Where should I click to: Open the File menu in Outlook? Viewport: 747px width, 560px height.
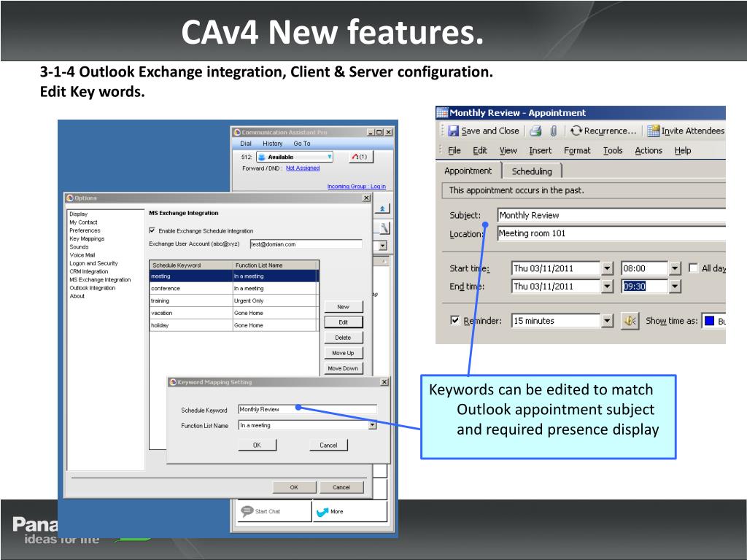454,150
